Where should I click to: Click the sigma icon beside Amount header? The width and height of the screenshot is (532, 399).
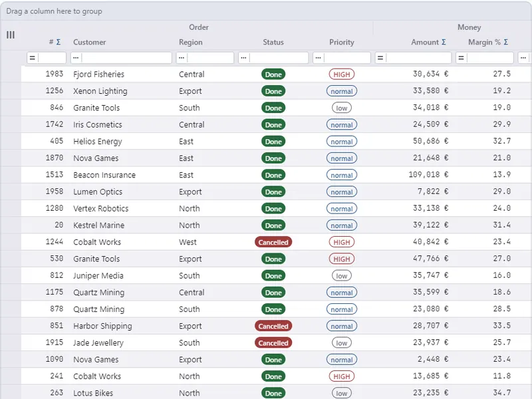(444, 42)
